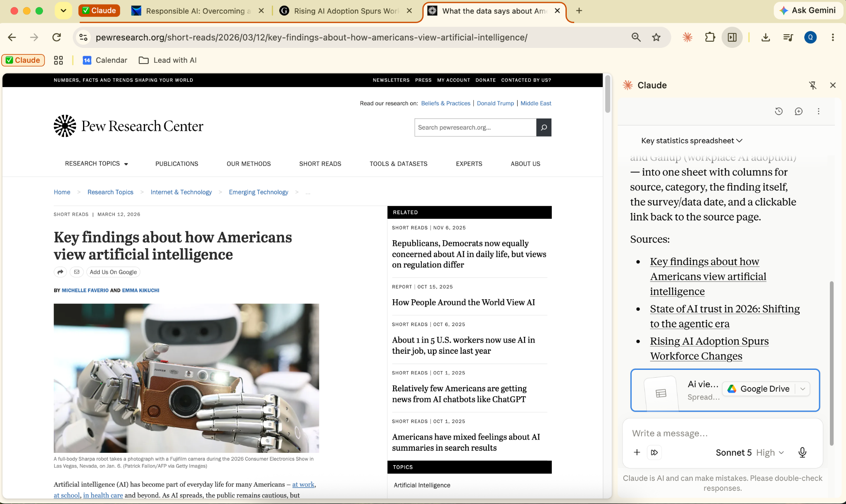846x504 pixels.
Task: Close the Rising AI Adoption tab
Action: click(409, 11)
